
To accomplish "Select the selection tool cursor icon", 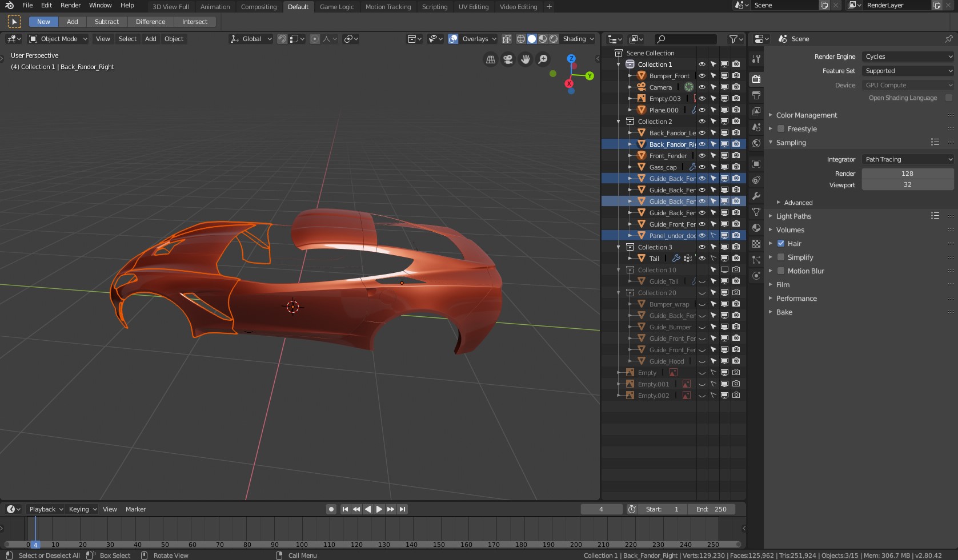I will point(14,22).
